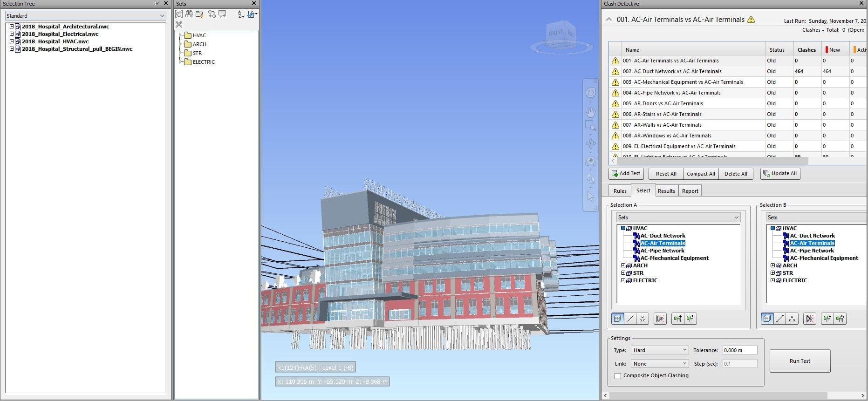Select the Pan hand tool in navigation bar
The height and width of the screenshot is (401, 868).
(590, 112)
